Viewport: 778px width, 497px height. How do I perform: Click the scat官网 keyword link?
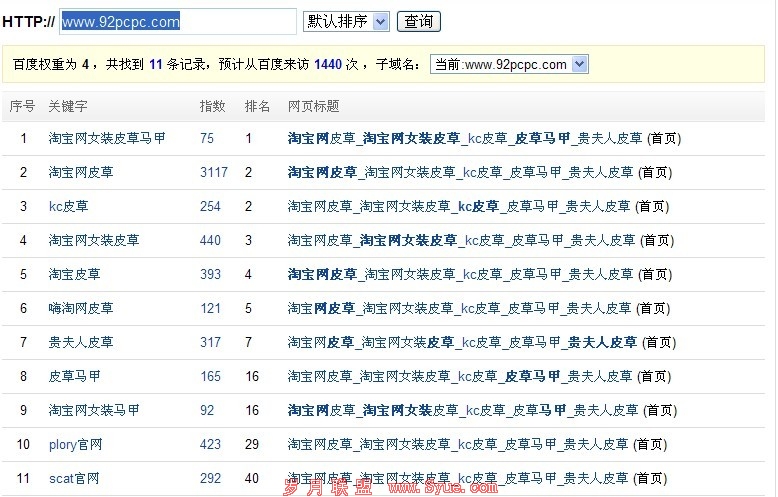point(73,478)
